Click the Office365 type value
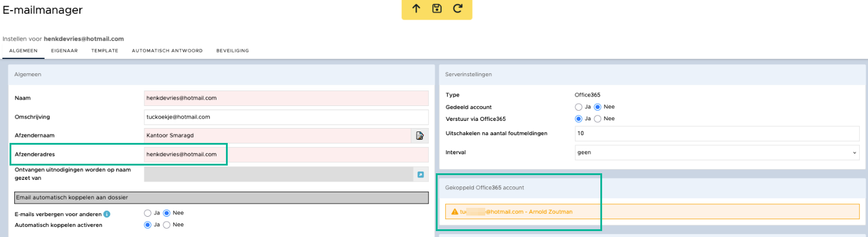 pyautogui.click(x=587, y=95)
